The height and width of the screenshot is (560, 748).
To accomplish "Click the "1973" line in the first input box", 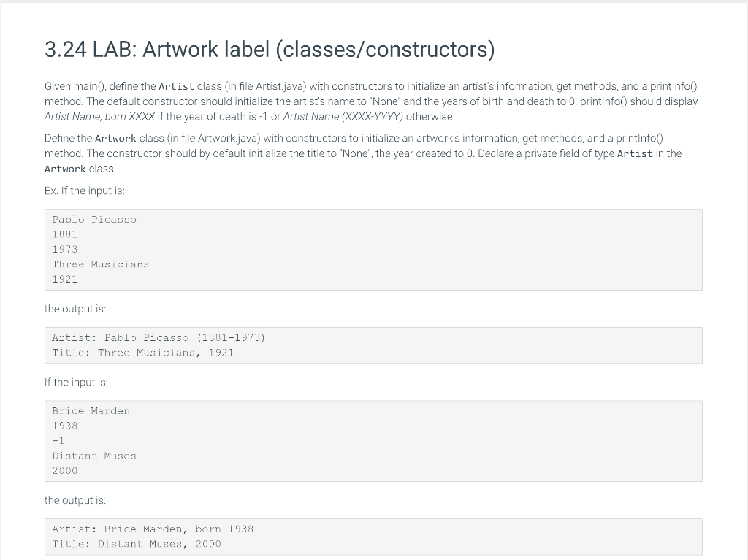I will pos(65,249).
